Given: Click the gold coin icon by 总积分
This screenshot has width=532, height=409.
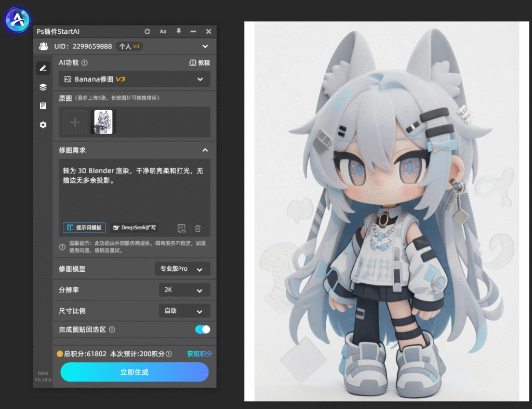Looking at the screenshot, I should click(x=60, y=354).
